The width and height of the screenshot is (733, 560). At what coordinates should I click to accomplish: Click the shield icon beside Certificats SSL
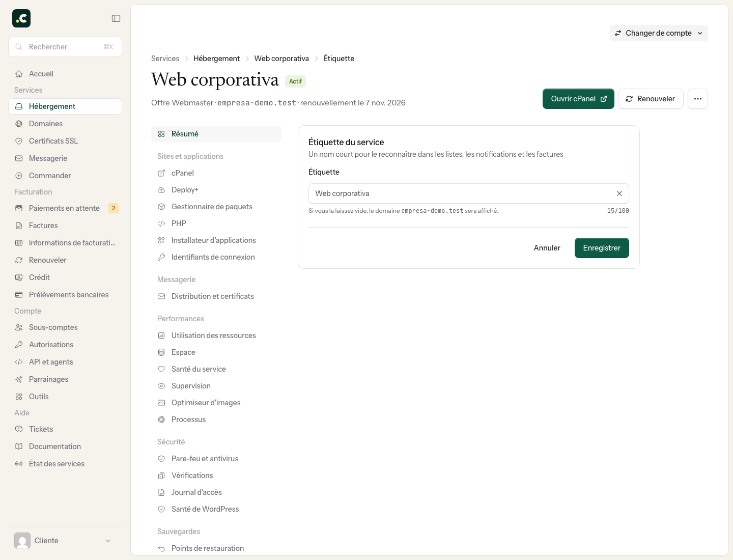[19, 141]
